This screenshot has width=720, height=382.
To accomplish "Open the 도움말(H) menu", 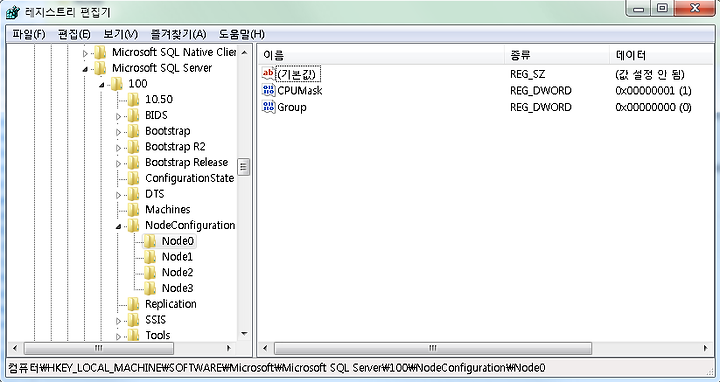I will click(x=242, y=34).
